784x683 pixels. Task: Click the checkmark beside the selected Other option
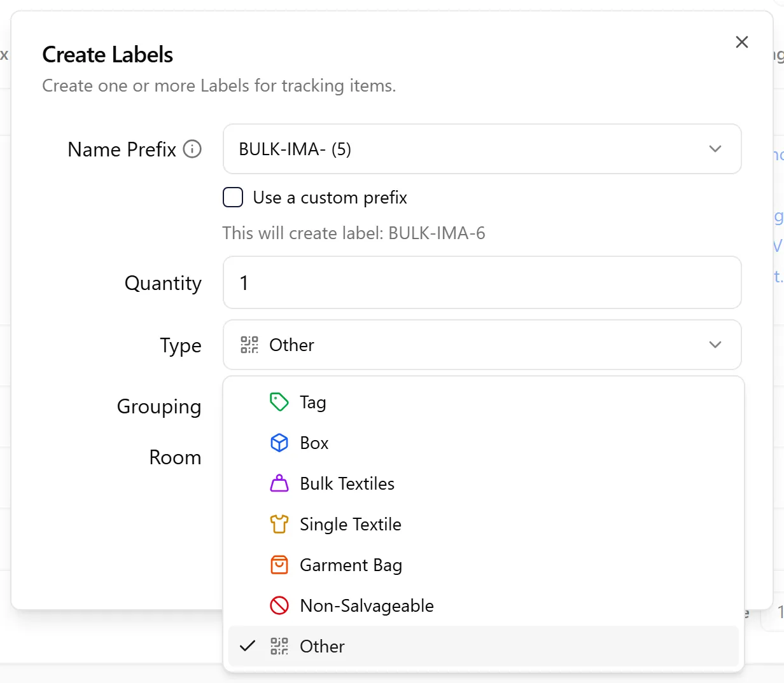pos(248,646)
